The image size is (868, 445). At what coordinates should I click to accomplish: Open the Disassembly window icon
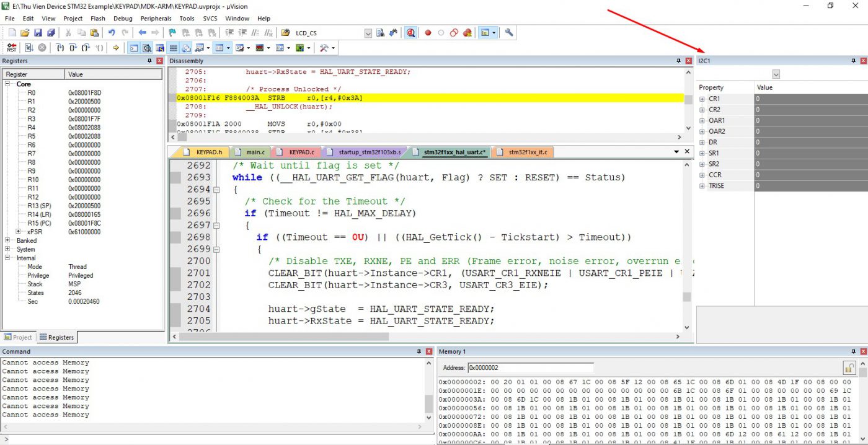[147, 47]
